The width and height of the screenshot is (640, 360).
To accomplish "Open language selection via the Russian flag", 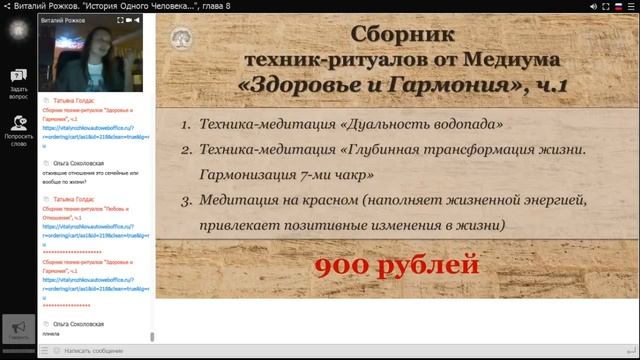I will point(618,7).
